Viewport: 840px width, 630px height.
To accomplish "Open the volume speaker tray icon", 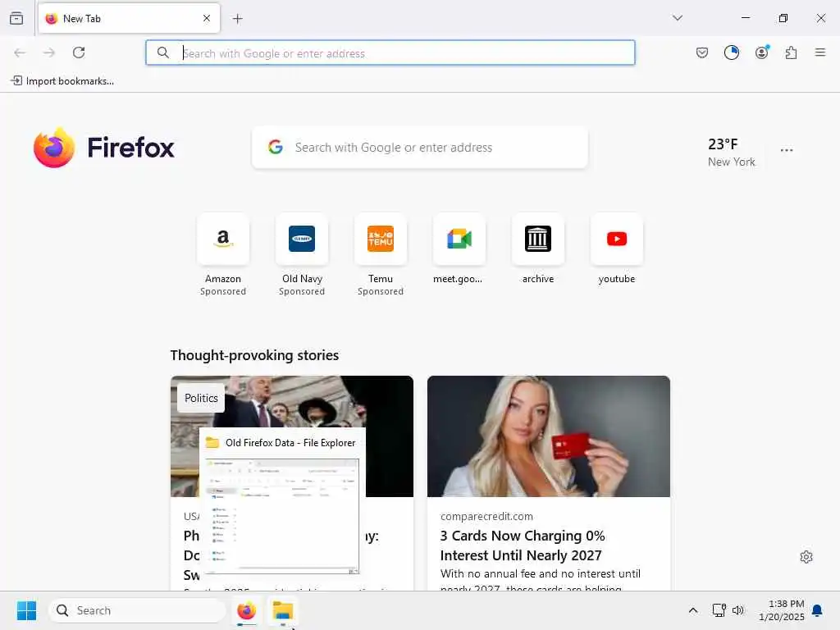I will (738, 610).
